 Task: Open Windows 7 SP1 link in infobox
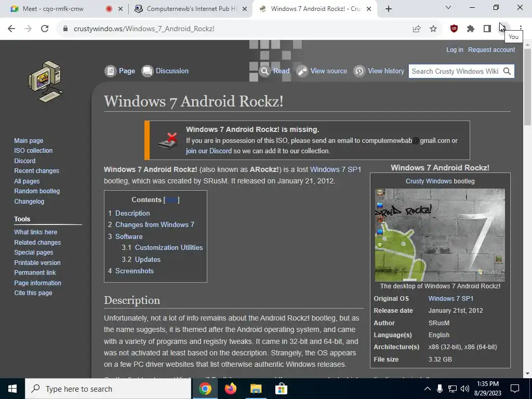pyautogui.click(x=450, y=299)
